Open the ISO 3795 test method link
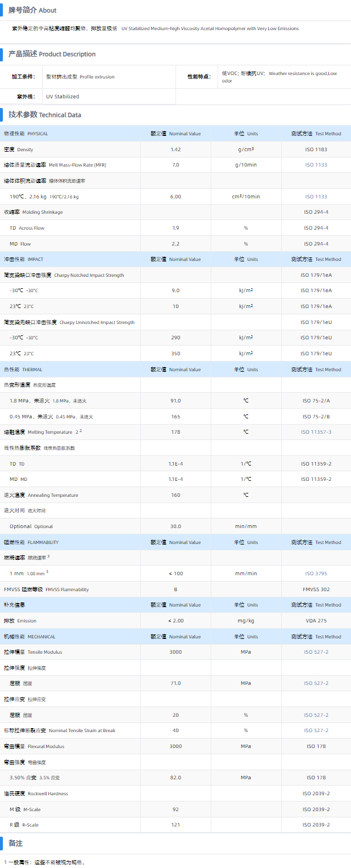 316,574
